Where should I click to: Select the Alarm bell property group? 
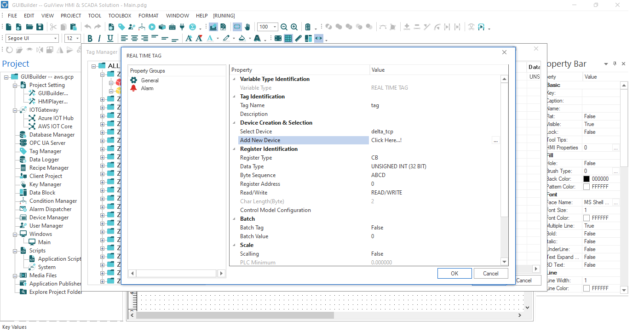point(134,88)
